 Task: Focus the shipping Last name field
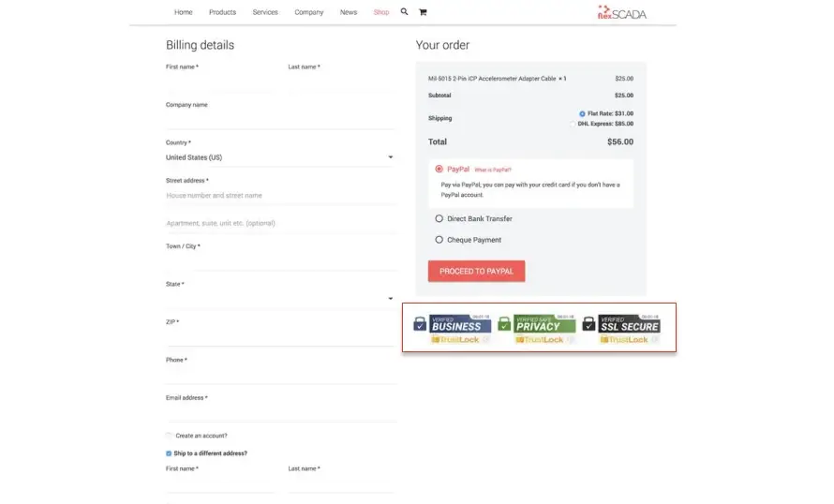click(341, 483)
